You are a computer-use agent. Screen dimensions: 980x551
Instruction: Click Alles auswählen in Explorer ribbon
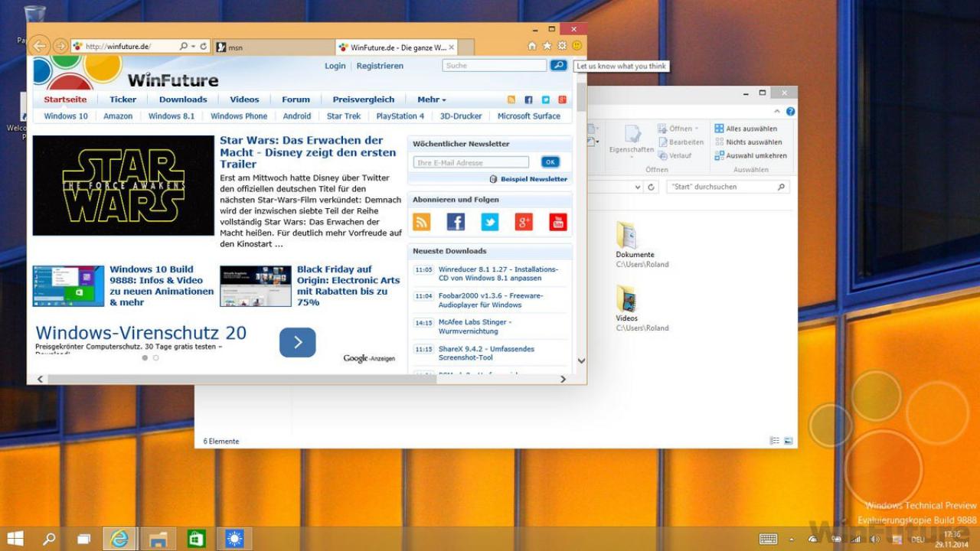pos(746,129)
